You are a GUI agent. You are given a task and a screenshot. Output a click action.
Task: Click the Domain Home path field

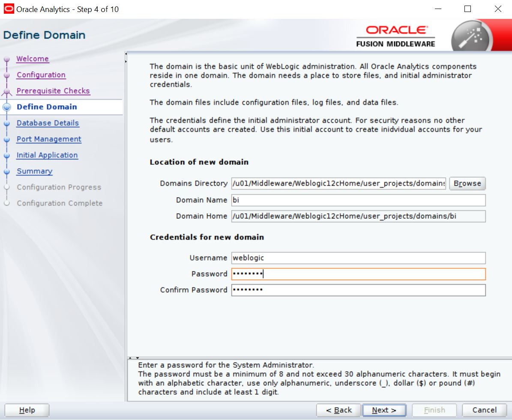tap(358, 216)
